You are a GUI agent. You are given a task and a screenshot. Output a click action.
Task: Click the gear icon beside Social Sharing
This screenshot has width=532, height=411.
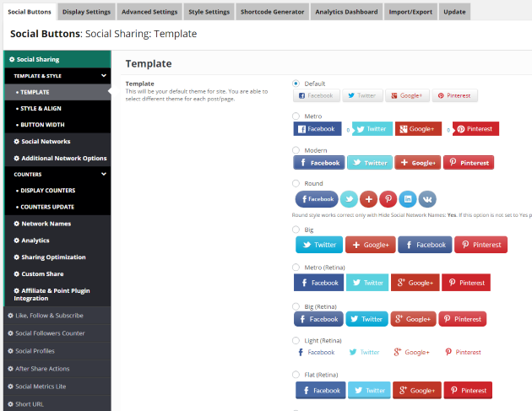pyautogui.click(x=12, y=59)
